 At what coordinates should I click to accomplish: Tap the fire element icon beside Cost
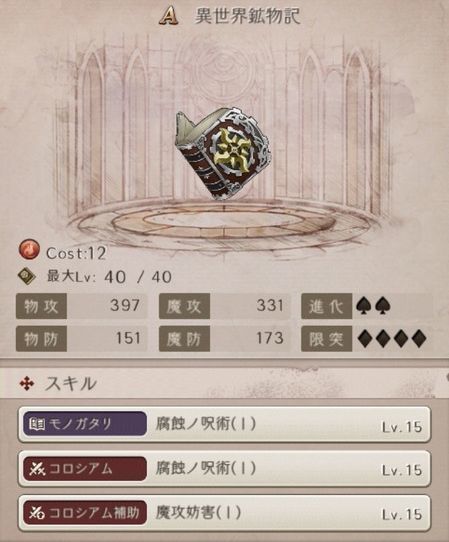coord(29,250)
